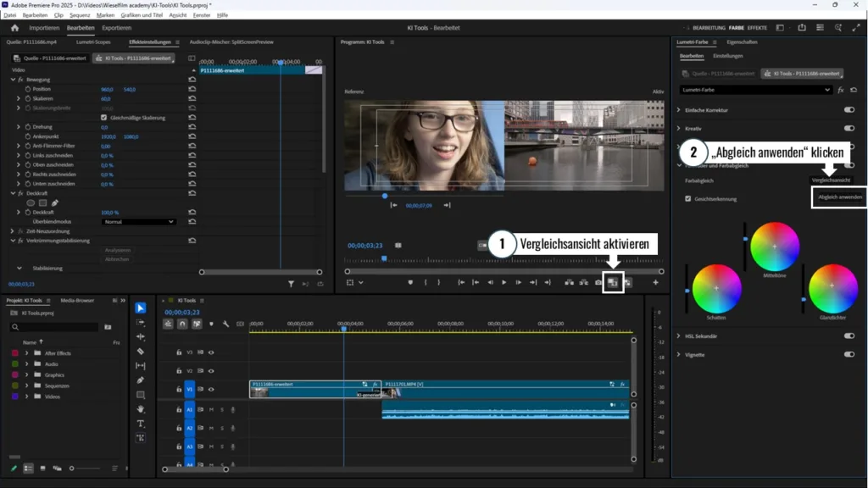Click the Exportieren workspace button

(117, 27)
